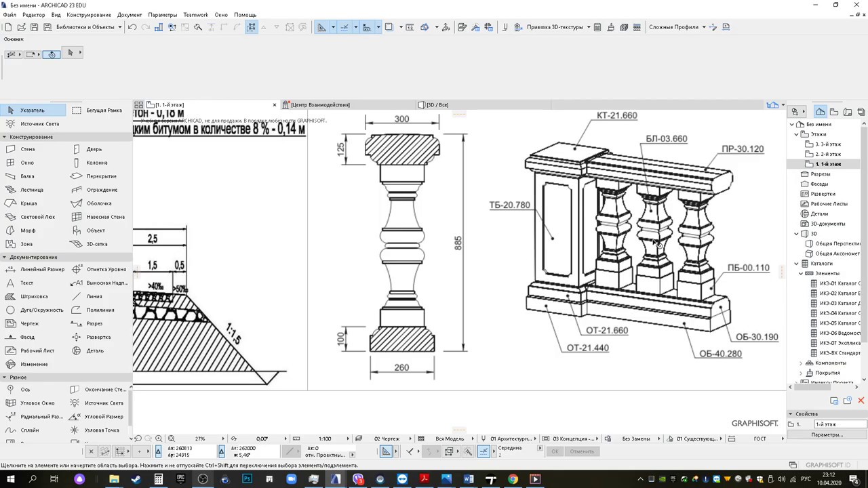The height and width of the screenshot is (488, 868).
Task: Collapse the Конструирование toolbox section
Action: 4,137
